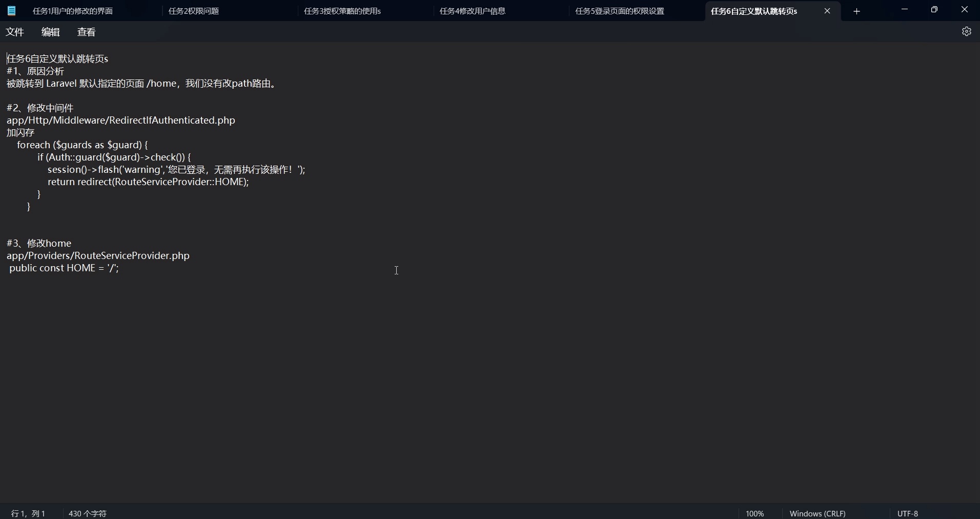980x519 pixels.
Task: Open the 查看 menu
Action: click(x=87, y=32)
